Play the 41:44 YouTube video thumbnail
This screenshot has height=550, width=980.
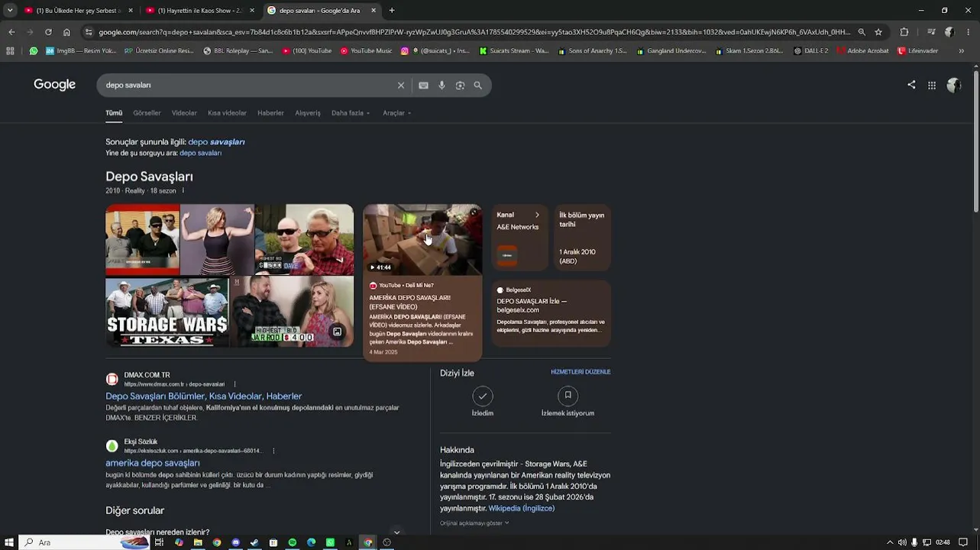422,239
